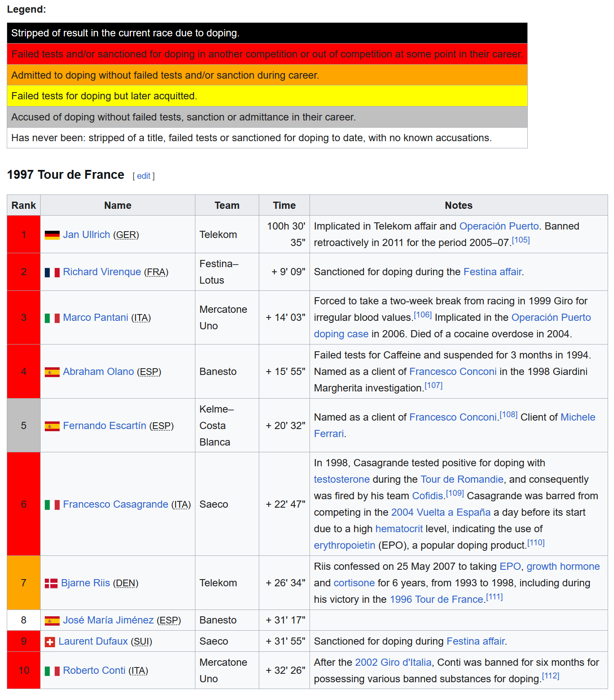Click the Italian flag beside Roberto Conti
Image resolution: width=614 pixels, height=700 pixels.
[x=52, y=671]
